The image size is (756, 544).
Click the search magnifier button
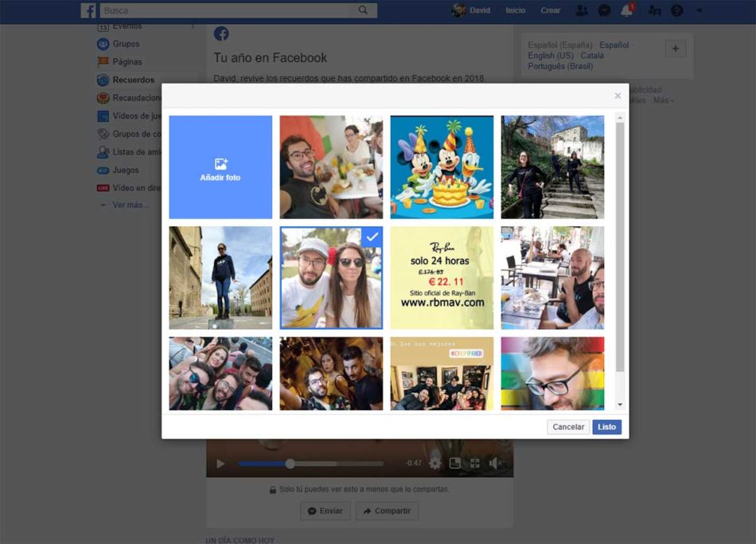(x=363, y=10)
